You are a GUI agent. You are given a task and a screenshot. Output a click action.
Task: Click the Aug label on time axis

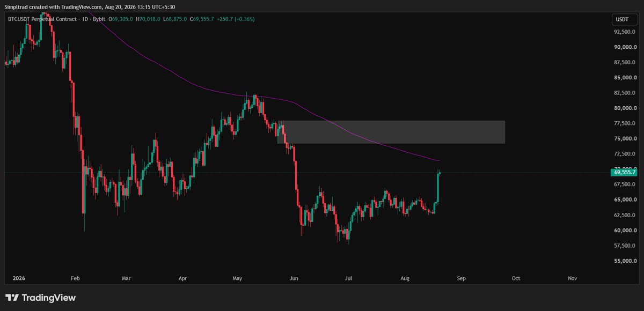pyautogui.click(x=405, y=278)
